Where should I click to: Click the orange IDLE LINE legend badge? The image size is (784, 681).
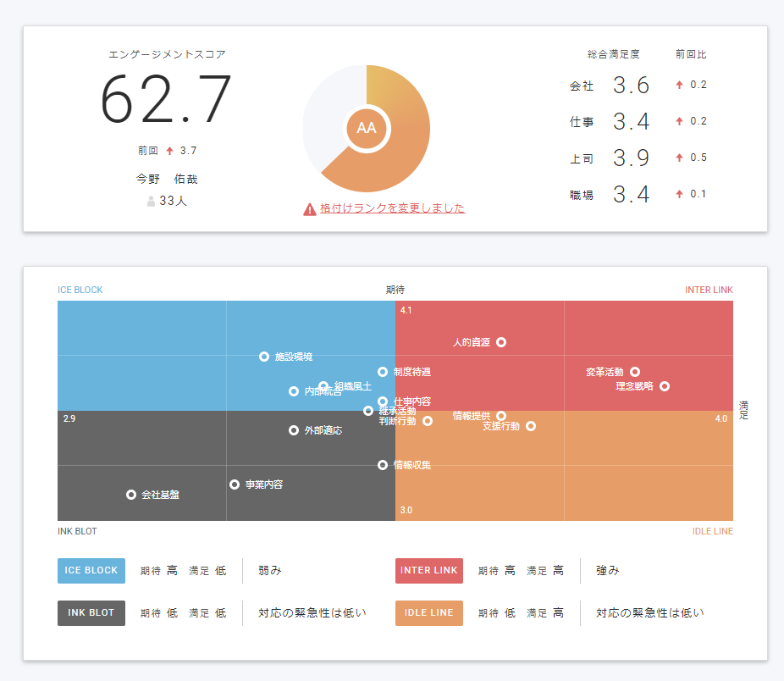tap(429, 613)
